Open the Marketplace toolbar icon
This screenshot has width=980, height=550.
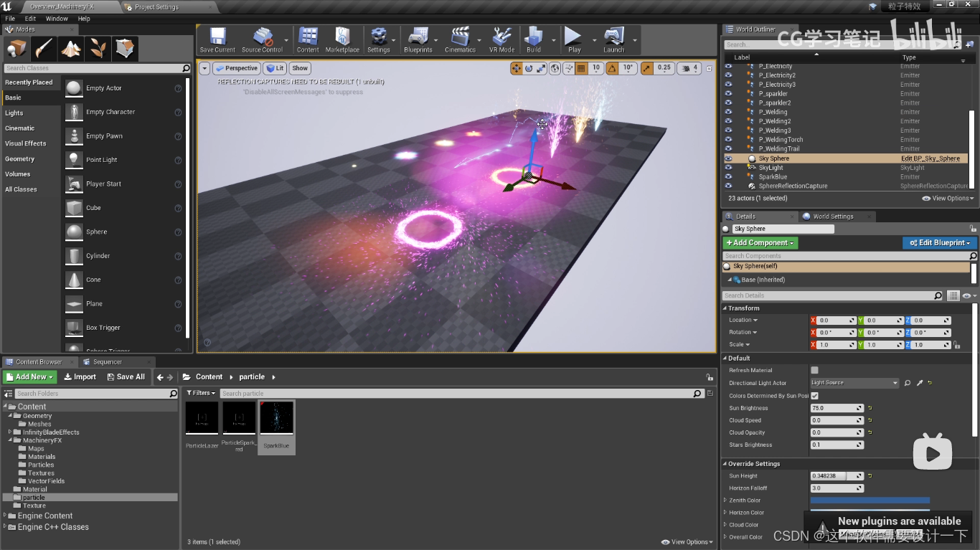pos(342,40)
